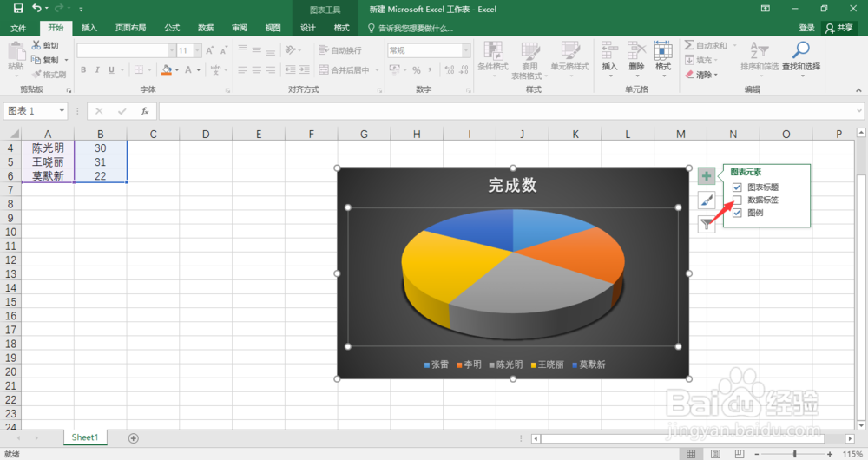The image size is (868, 460).
Task: Click the Increase Font Size icon
Action: 210,50
